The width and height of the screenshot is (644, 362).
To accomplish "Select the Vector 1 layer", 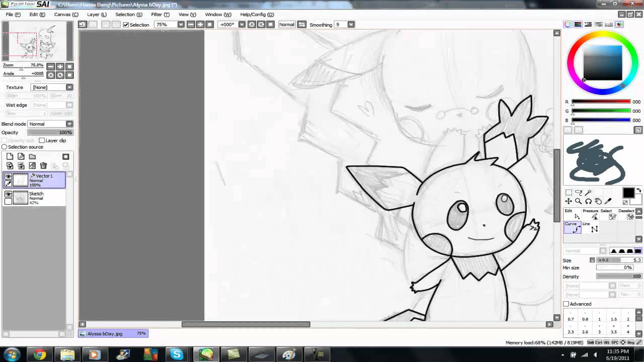I will [x=35, y=180].
